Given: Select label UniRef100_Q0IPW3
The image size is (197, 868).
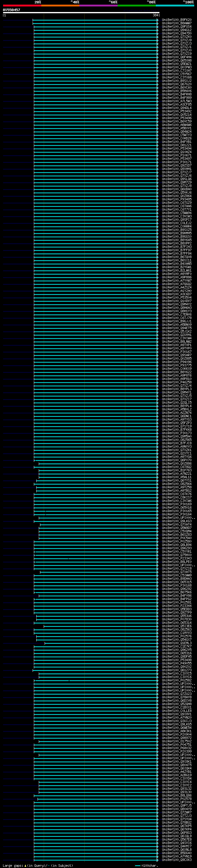Looking at the screenshot, I should pos(176,67).
